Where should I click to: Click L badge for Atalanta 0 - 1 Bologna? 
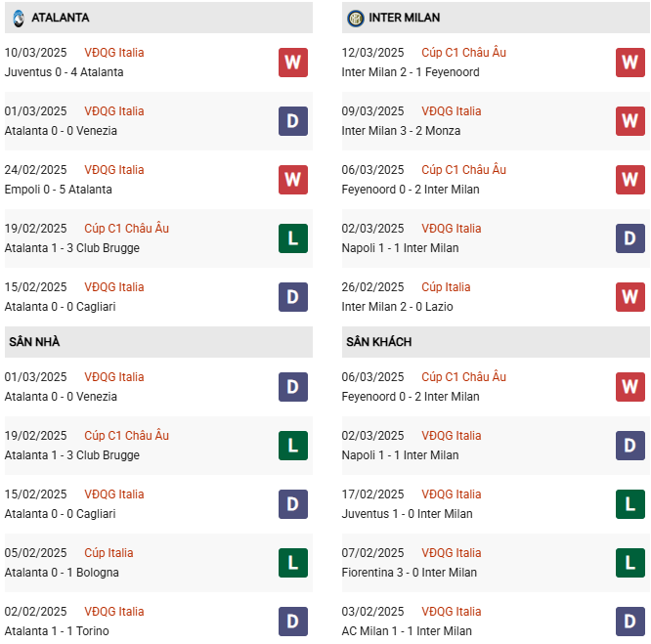[x=293, y=563]
